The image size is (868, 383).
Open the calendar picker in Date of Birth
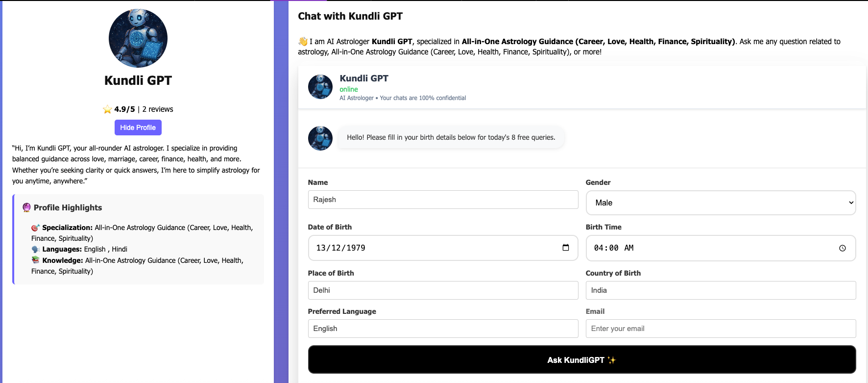point(566,248)
